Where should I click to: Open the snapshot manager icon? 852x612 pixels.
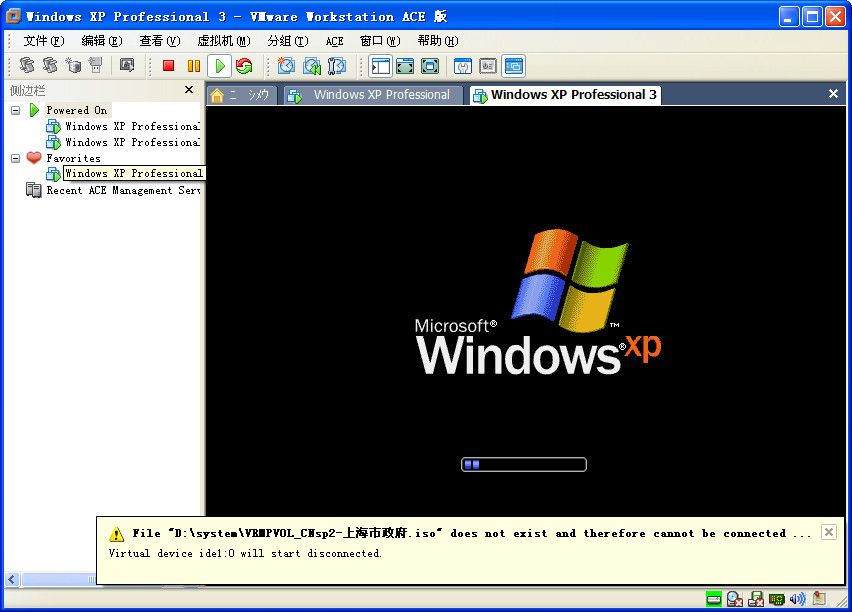336,66
